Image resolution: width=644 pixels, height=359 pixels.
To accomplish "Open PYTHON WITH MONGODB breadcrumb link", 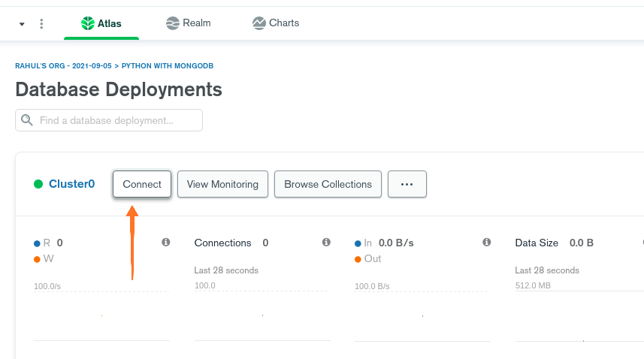I will coord(167,65).
